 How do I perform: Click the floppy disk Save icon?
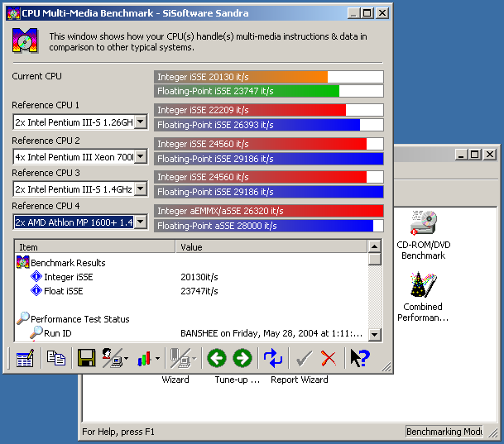[x=86, y=358]
